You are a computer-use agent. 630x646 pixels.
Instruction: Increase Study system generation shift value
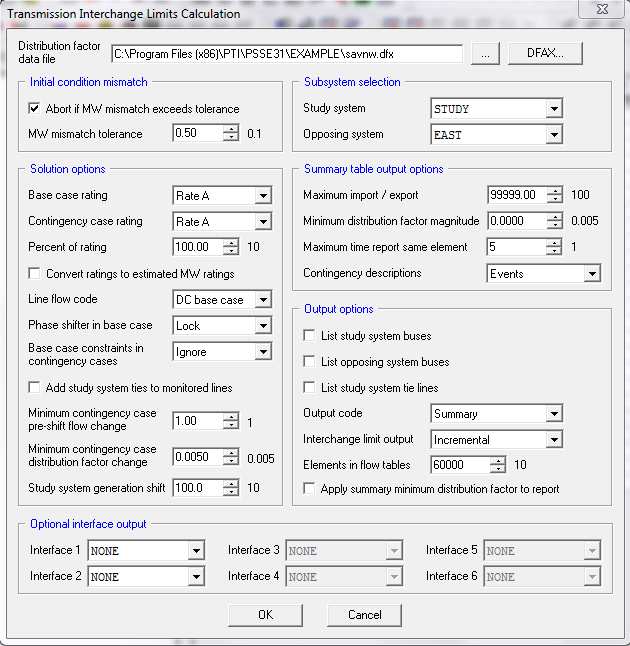pyautogui.click(x=231, y=484)
